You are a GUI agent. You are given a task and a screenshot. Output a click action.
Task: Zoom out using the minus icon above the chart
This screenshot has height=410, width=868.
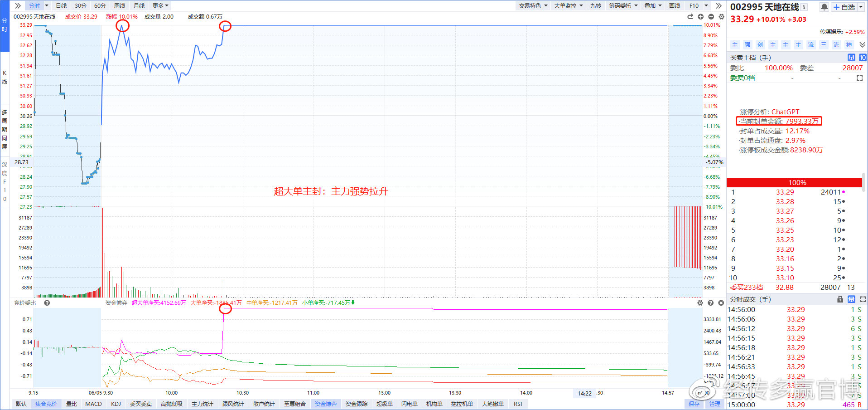coord(711,17)
